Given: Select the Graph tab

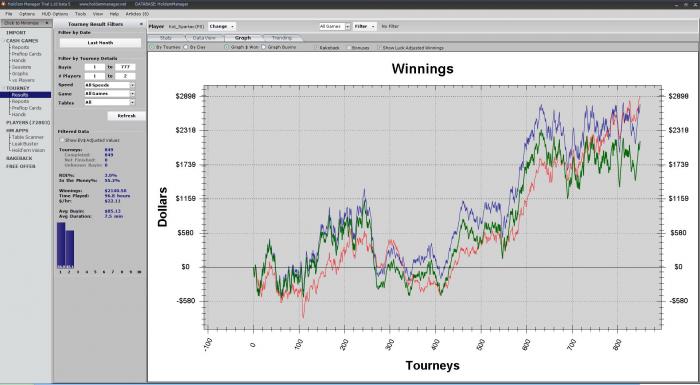Looking at the screenshot, I should tap(243, 38).
